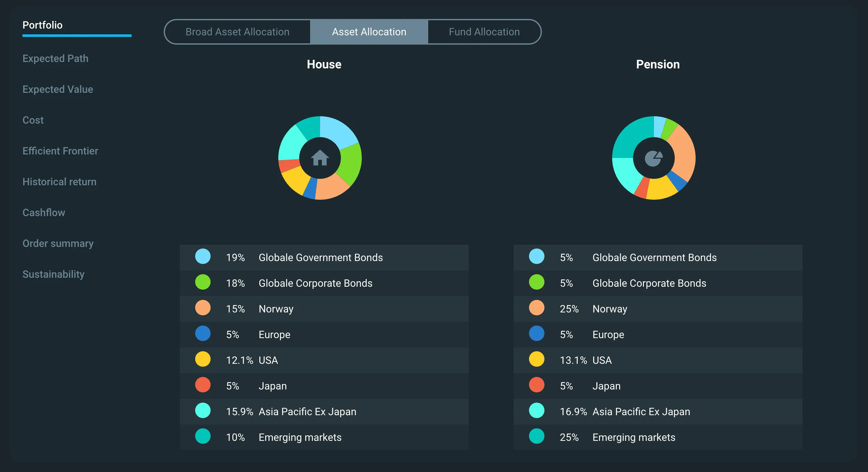Image resolution: width=868 pixels, height=472 pixels.
Task: Click House Globale Government Bonds light-blue swatch
Action: tap(203, 256)
